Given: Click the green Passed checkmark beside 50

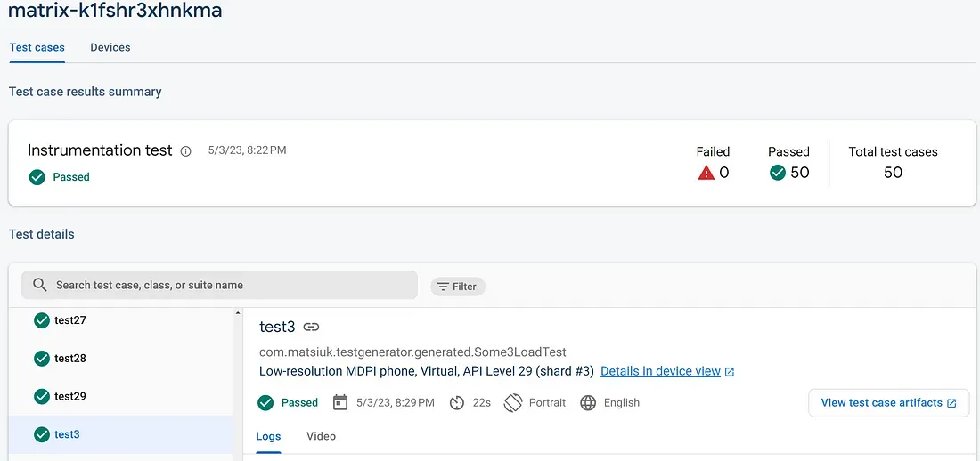Looking at the screenshot, I should (778, 173).
